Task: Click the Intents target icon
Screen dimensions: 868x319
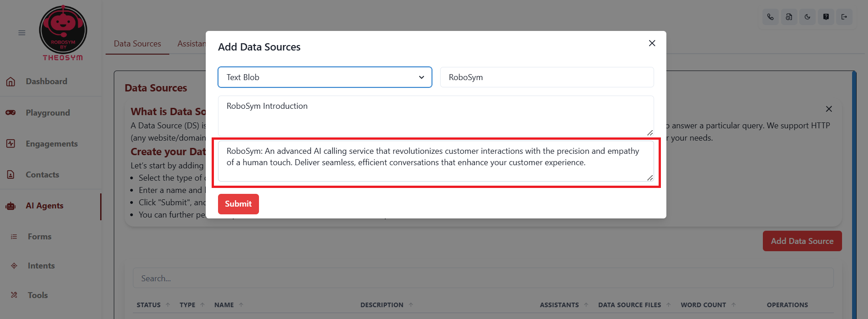Action: tap(14, 266)
